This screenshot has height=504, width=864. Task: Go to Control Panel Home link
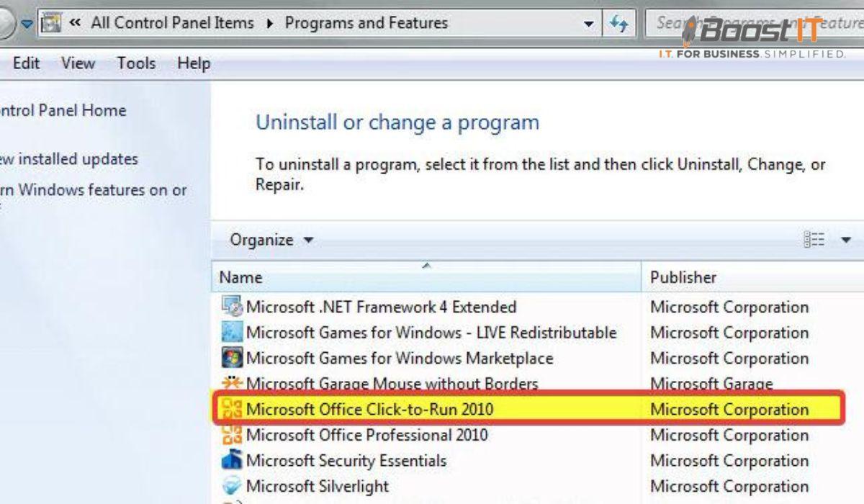(x=61, y=110)
